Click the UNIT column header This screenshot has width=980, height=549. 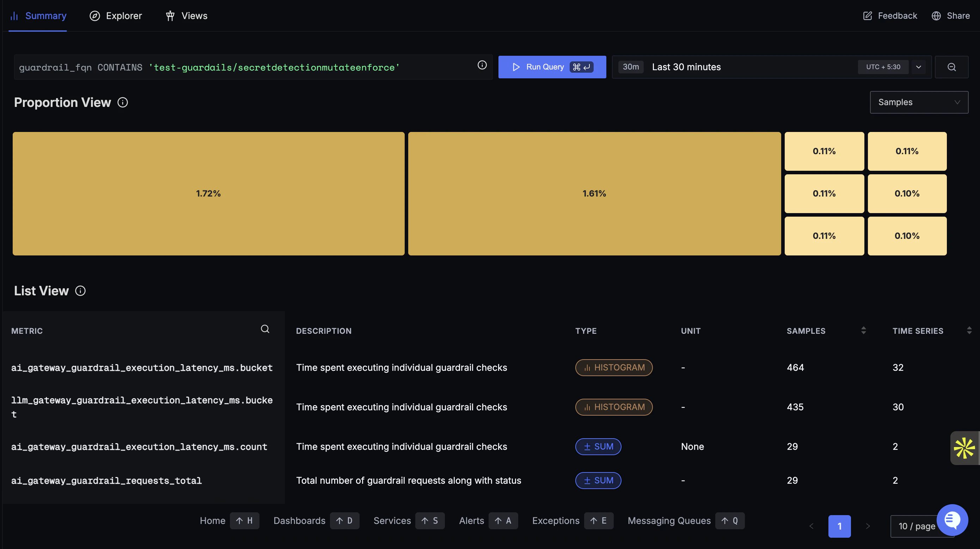pos(691,331)
